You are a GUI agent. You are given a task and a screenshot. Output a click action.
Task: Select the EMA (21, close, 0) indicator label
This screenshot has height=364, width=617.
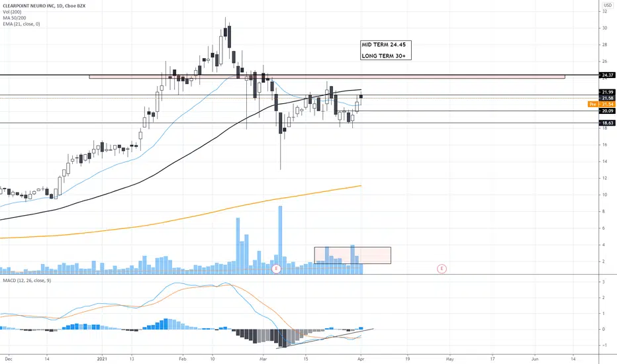(21, 24)
